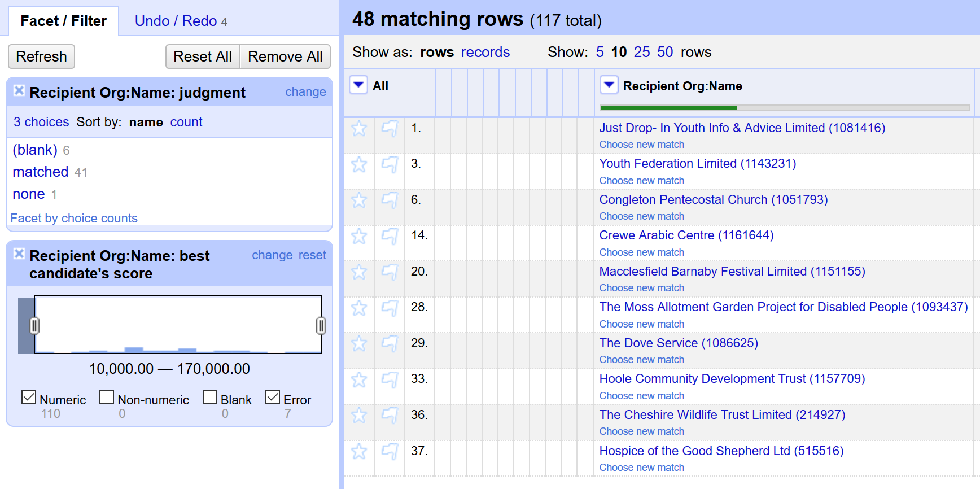This screenshot has width=980, height=489.
Task: Open Recipient Org:Name column dropdown menu
Action: 609,85
